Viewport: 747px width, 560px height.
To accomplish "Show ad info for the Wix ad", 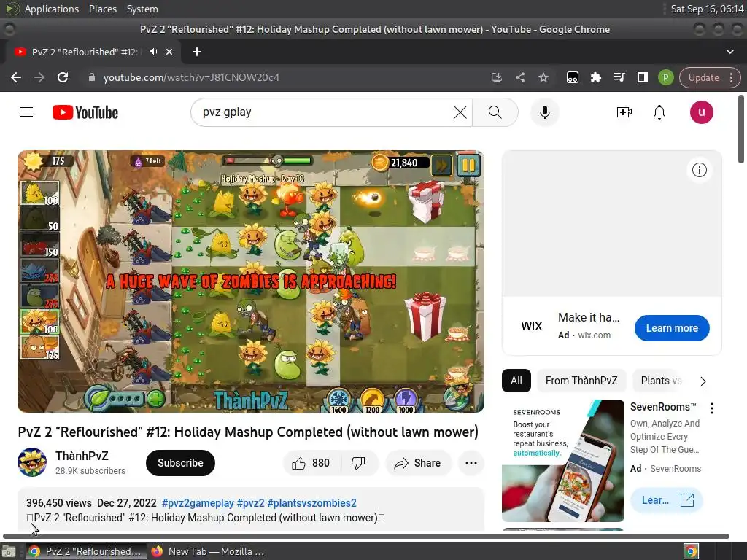I will click(699, 170).
